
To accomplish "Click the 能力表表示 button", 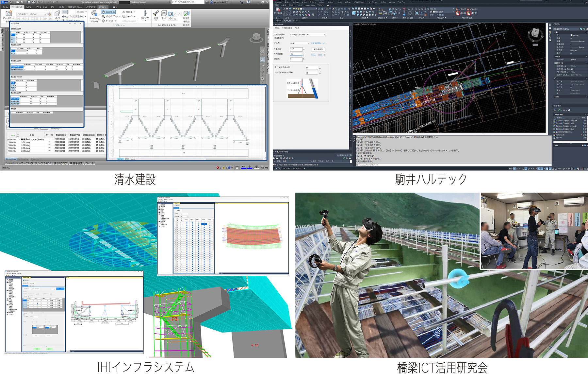I will click(318, 49).
